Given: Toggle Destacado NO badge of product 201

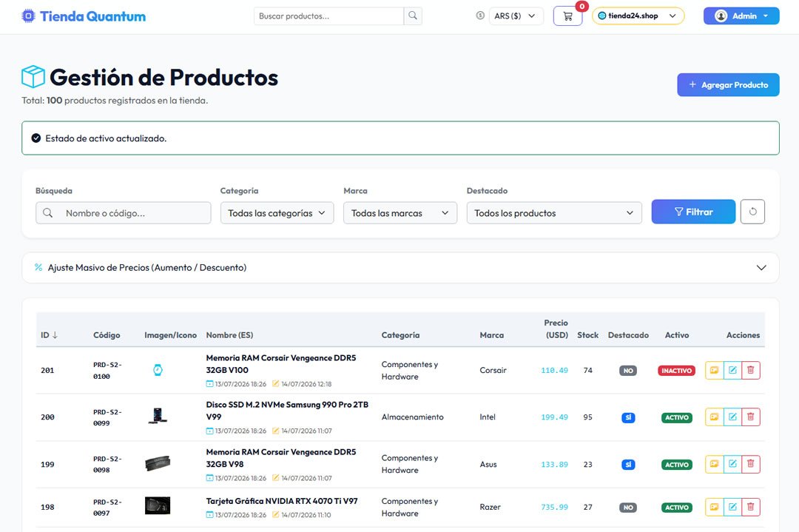Looking at the screenshot, I should click(x=628, y=371).
